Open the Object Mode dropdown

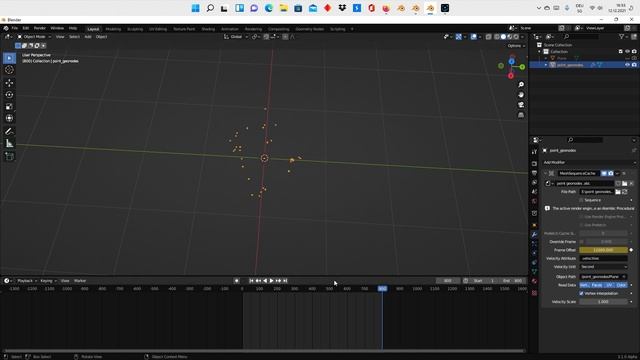(34, 37)
